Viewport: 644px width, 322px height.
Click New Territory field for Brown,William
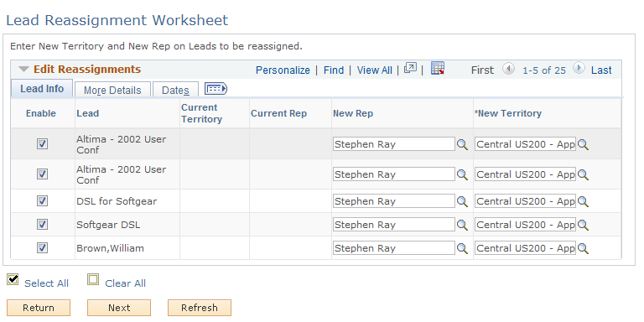coord(525,248)
